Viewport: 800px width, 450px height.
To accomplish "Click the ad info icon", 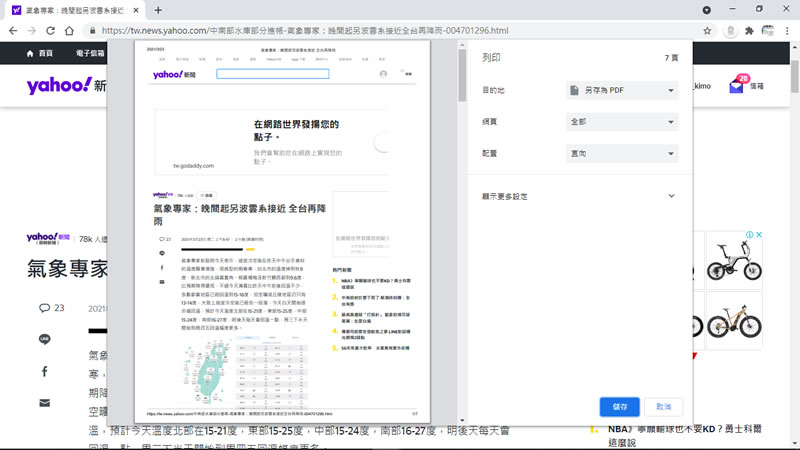I will (749, 235).
